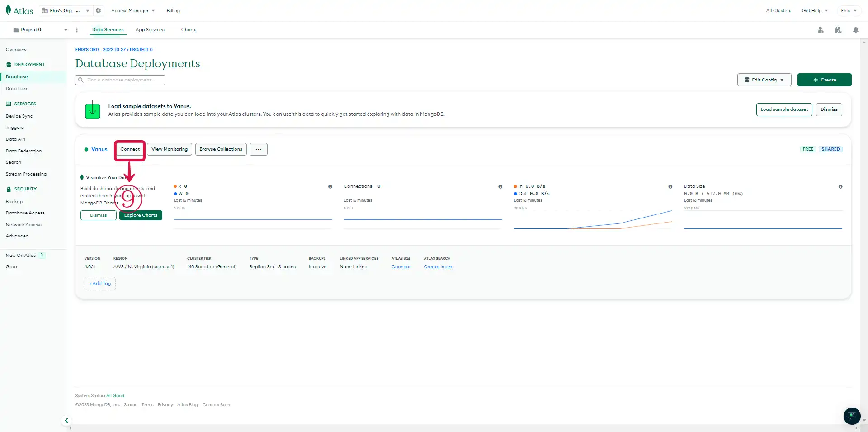Image resolution: width=868 pixels, height=432 pixels.
Task: Click the info icon on Data Size chart
Action: tap(840, 186)
